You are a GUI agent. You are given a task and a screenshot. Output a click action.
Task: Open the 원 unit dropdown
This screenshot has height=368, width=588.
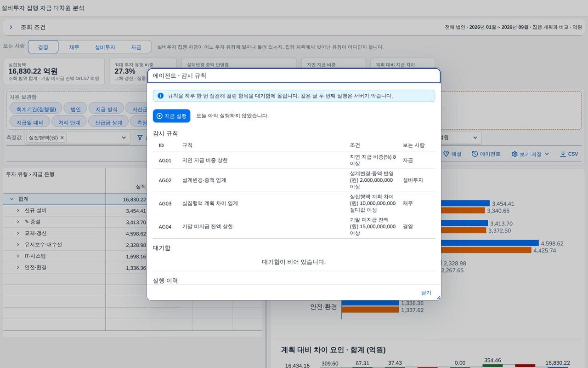[475, 138]
